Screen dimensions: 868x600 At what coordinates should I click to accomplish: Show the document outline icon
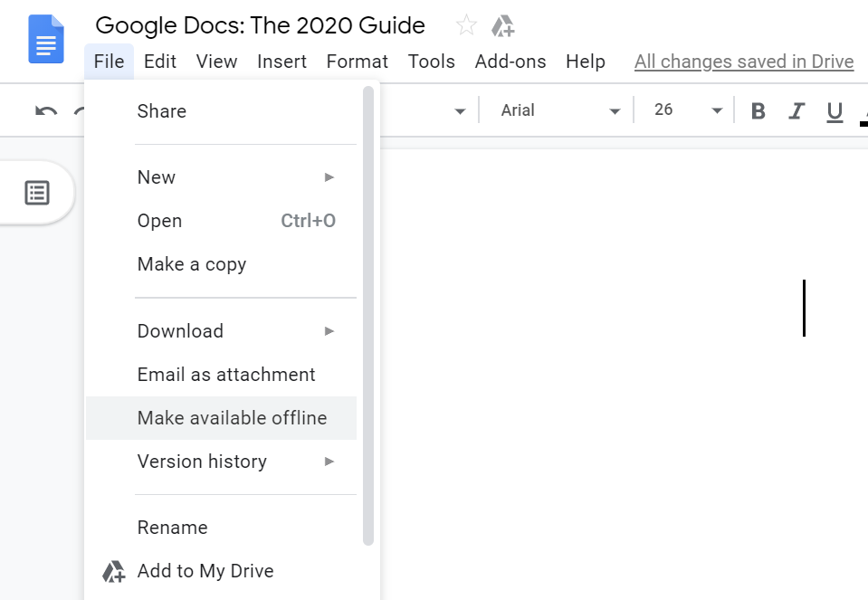pyautogui.click(x=37, y=193)
